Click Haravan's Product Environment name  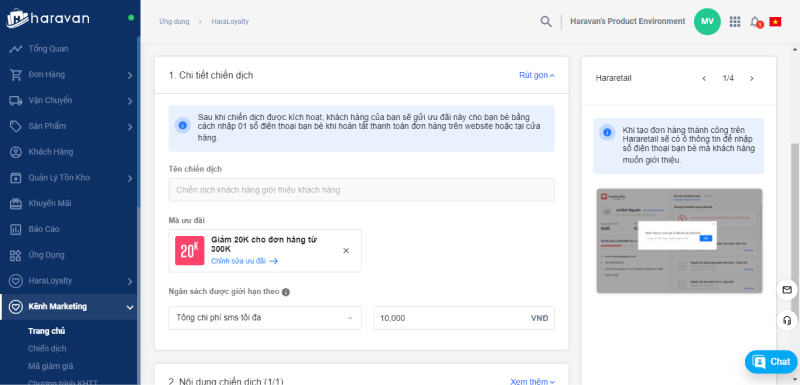click(628, 21)
